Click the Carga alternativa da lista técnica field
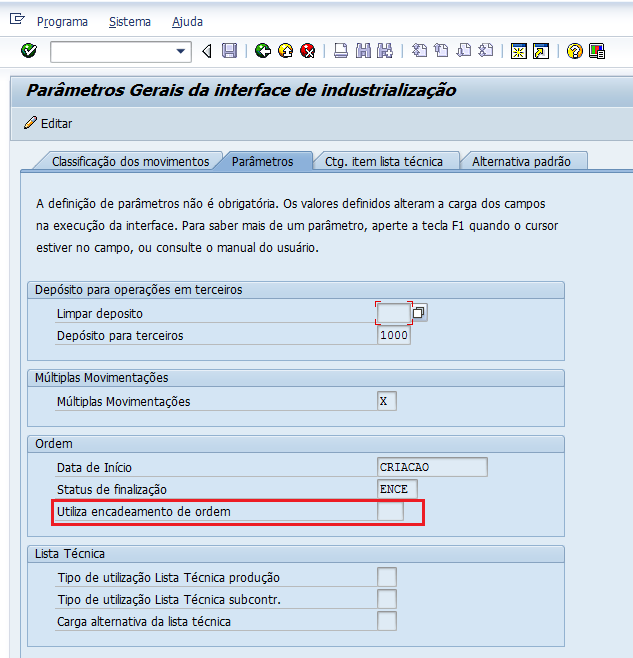 click(x=387, y=621)
